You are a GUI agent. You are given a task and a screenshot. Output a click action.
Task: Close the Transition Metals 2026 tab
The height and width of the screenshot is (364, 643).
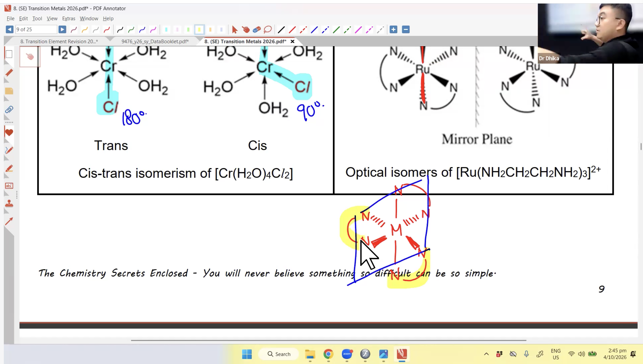[292, 41]
